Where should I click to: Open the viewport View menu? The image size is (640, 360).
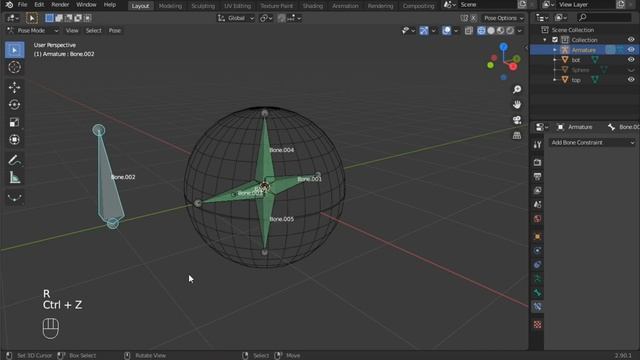click(x=72, y=31)
